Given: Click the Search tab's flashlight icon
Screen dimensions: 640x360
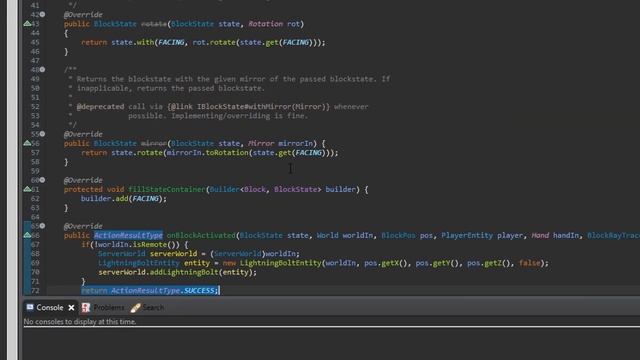Looking at the screenshot, I should (135, 308).
